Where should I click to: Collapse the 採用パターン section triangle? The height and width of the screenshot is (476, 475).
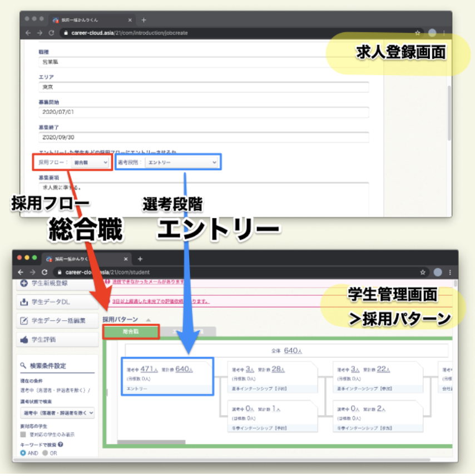[148, 320]
